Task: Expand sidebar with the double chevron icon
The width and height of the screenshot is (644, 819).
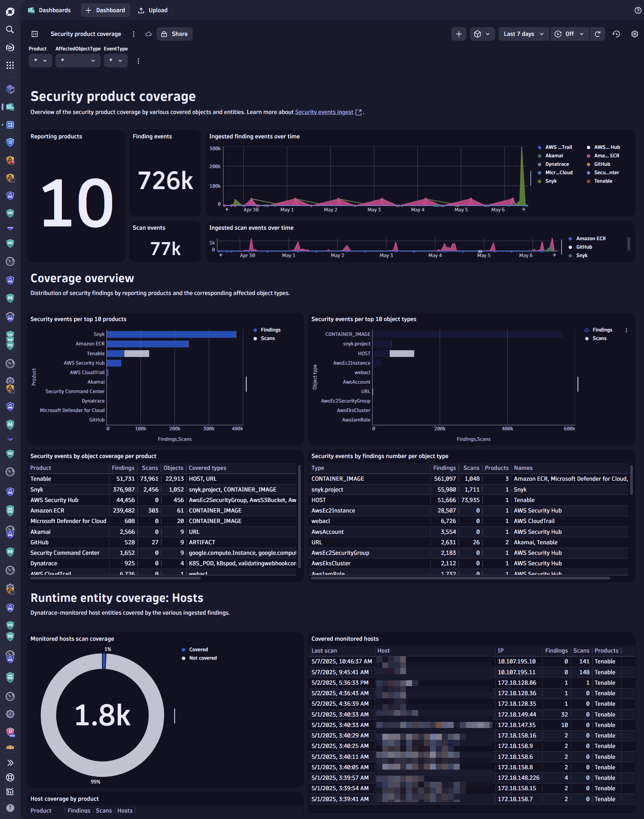Action: [10, 763]
